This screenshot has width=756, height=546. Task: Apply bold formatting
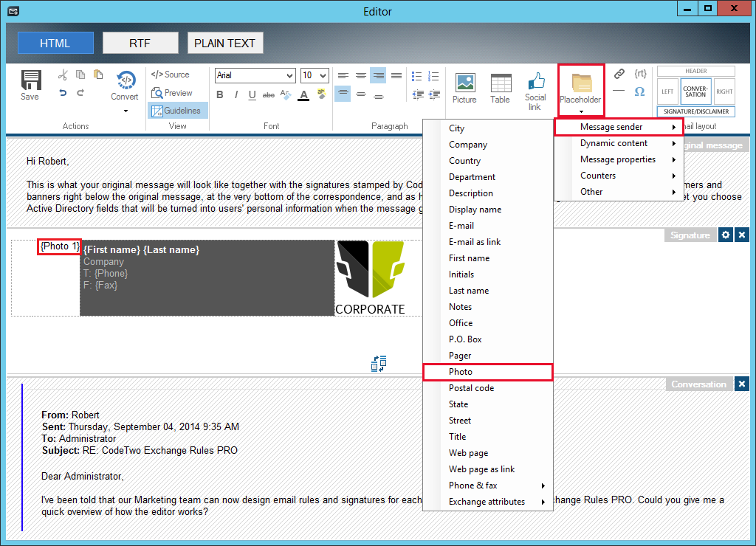(220, 94)
